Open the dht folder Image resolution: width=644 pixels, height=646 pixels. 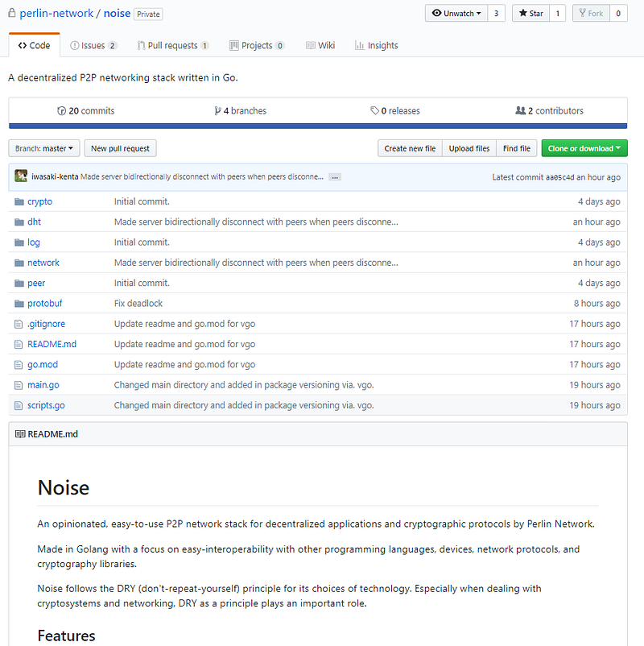[x=34, y=222]
